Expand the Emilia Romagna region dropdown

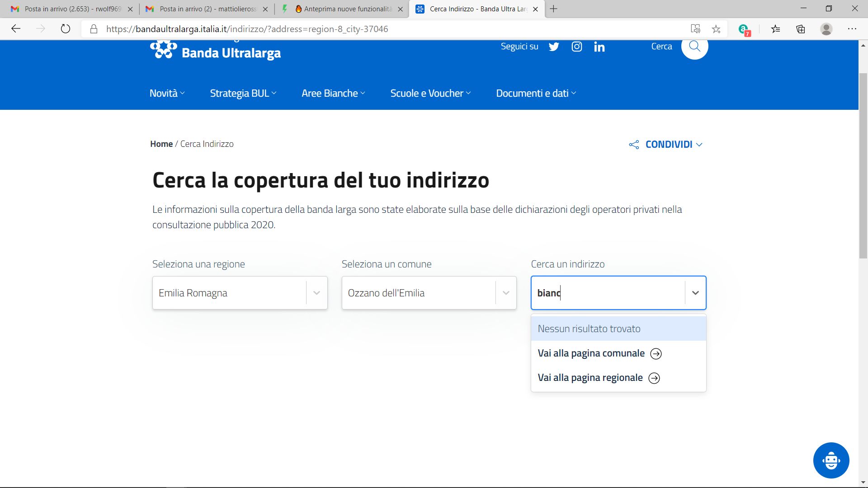(316, 293)
